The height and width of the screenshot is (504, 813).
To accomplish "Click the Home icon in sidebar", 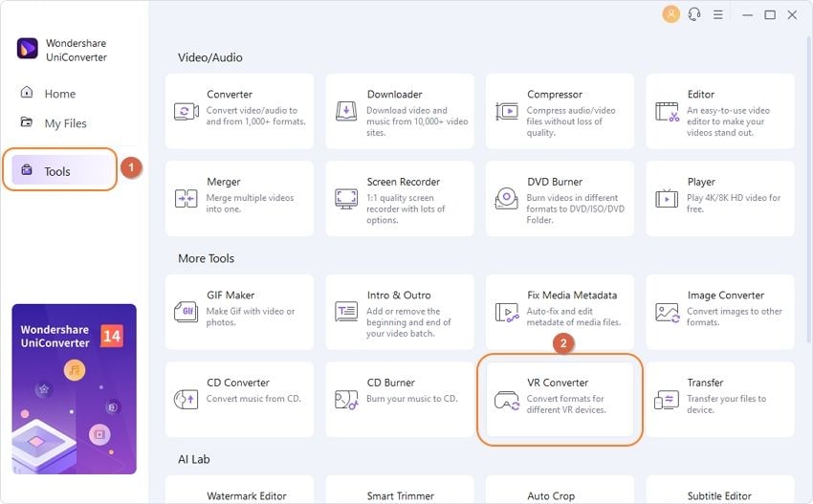I will pos(27,93).
